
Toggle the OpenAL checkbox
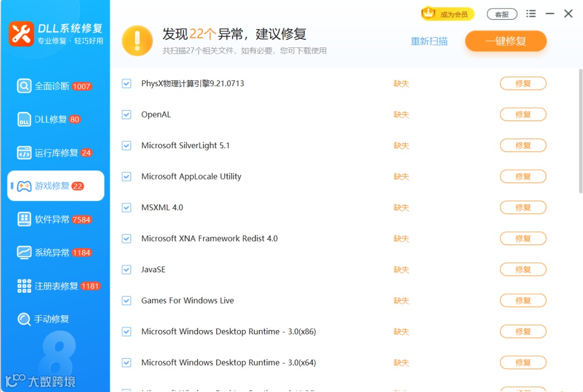126,114
